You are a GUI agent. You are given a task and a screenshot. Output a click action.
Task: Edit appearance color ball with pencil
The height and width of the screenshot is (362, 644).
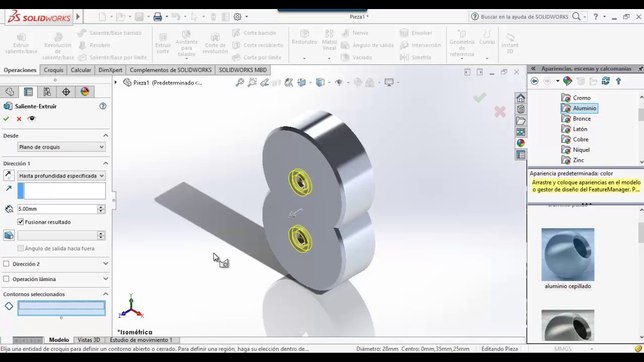pyautogui.click(x=568, y=81)
